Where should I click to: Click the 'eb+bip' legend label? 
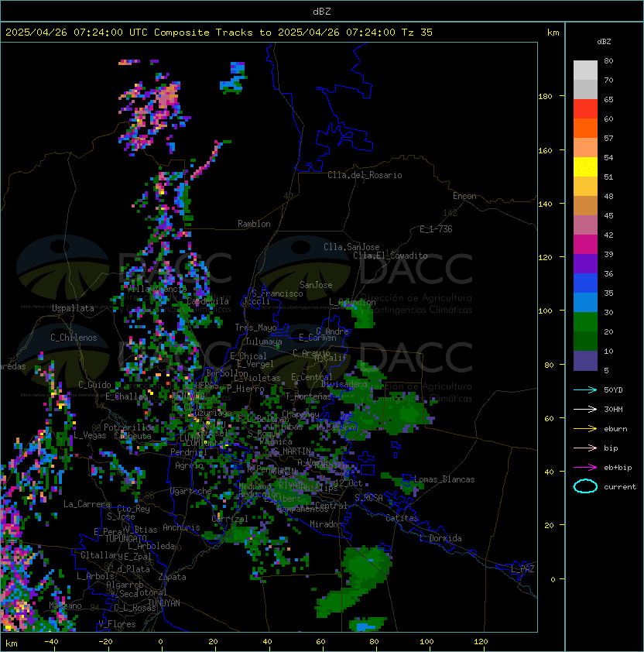(x=618, y=468)
